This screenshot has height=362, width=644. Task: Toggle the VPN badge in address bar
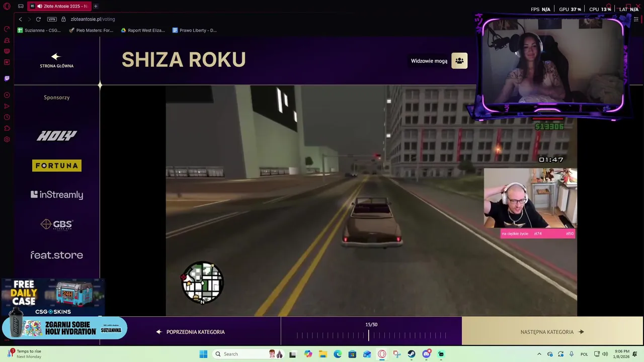click(52, 19)
